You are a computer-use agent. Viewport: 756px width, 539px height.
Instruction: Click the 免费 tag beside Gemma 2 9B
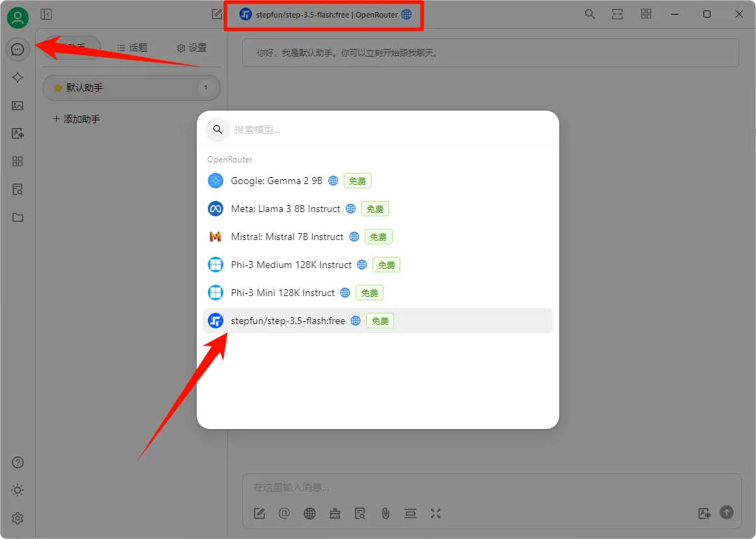pyautogui.click(x=357, y=181)
